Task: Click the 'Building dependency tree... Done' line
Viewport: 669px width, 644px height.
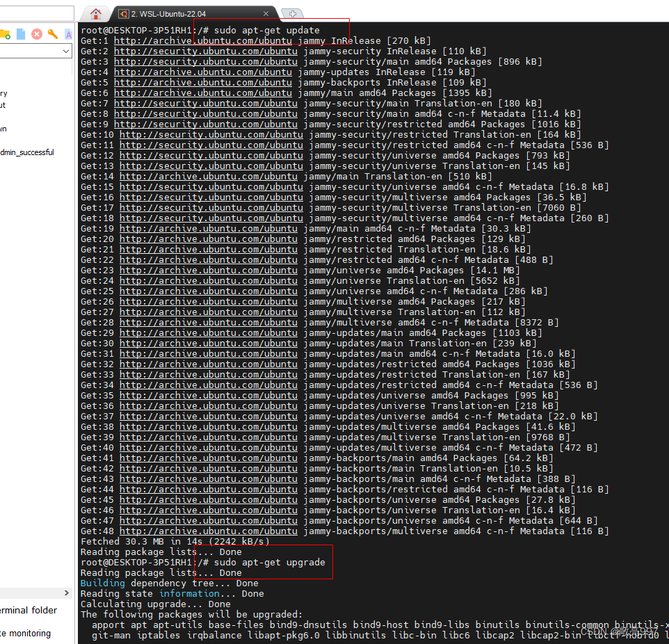Action: coord(170,583)
